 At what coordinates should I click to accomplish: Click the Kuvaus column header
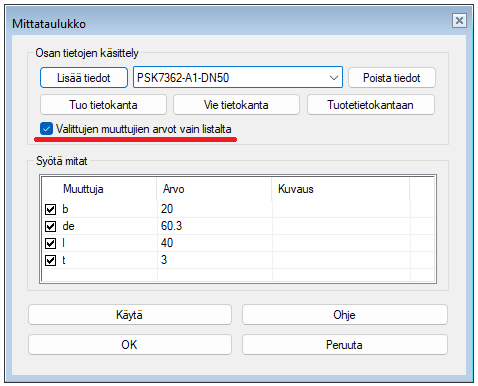(x=340, y=189)
